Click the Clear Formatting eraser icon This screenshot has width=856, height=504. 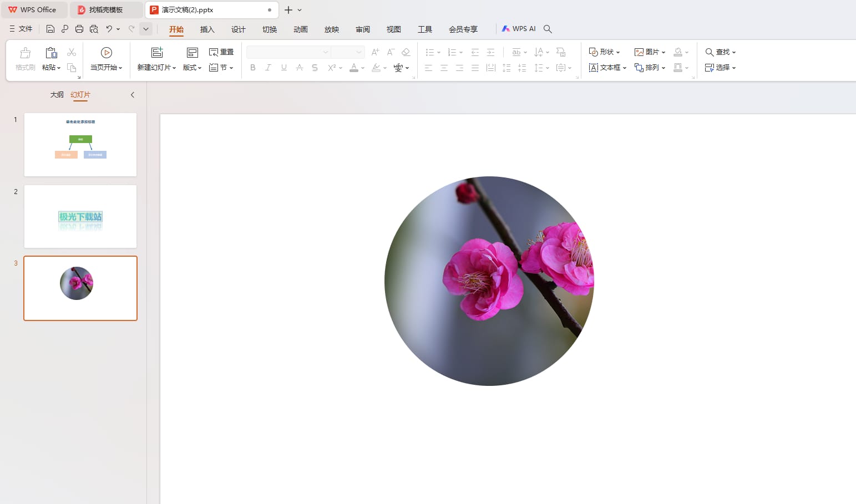[406, 52]
